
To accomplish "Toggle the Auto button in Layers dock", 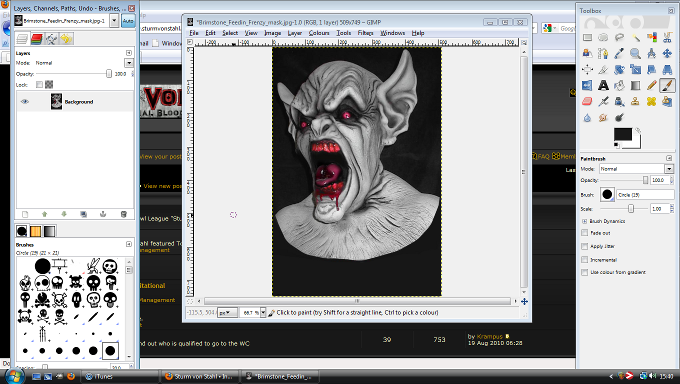I will click(x=128, y=21).
